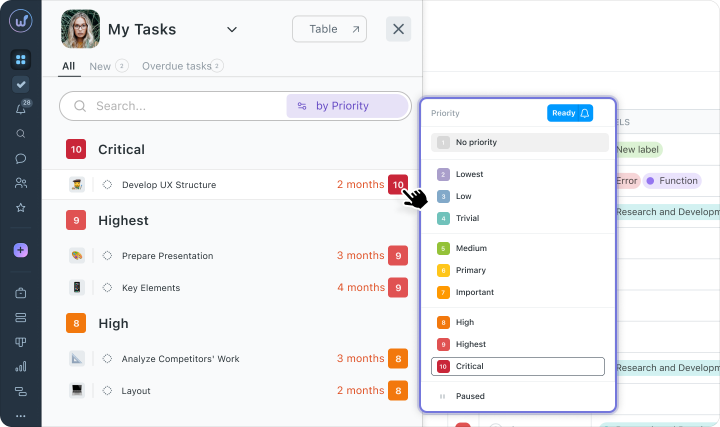Open the briefcase projects sidebar icon

coord(21,293)
